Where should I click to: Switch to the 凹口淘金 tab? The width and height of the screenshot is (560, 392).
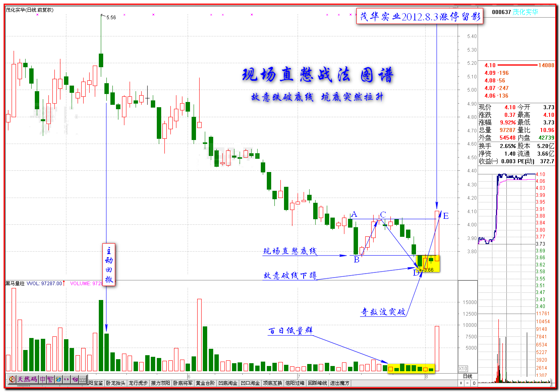(x=250, y=383)
